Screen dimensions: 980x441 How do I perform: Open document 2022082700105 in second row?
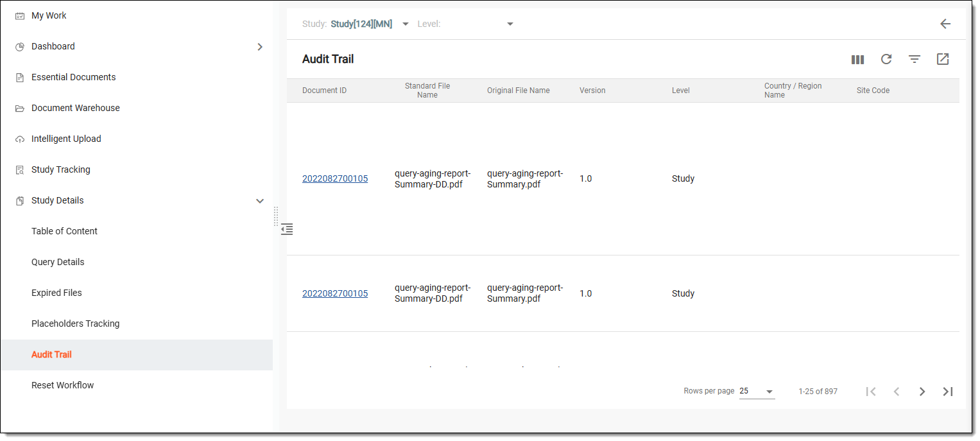pyautogui.click(x=335, y=294)
